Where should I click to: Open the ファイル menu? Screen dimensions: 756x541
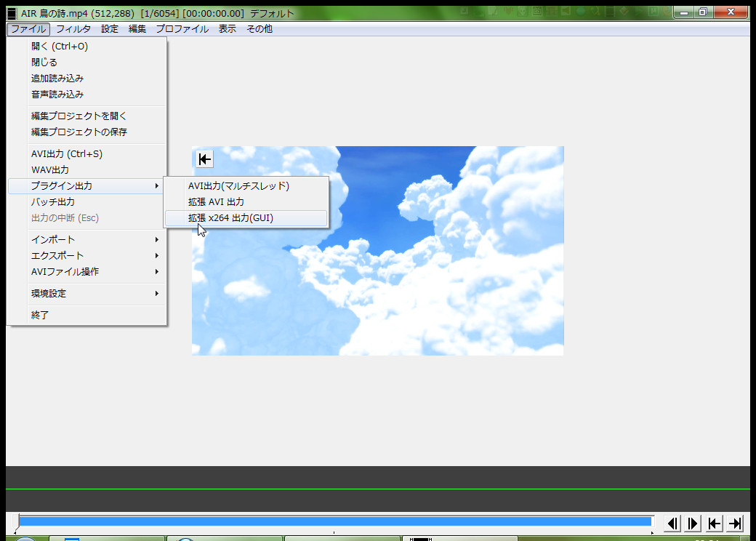[28, 29]
